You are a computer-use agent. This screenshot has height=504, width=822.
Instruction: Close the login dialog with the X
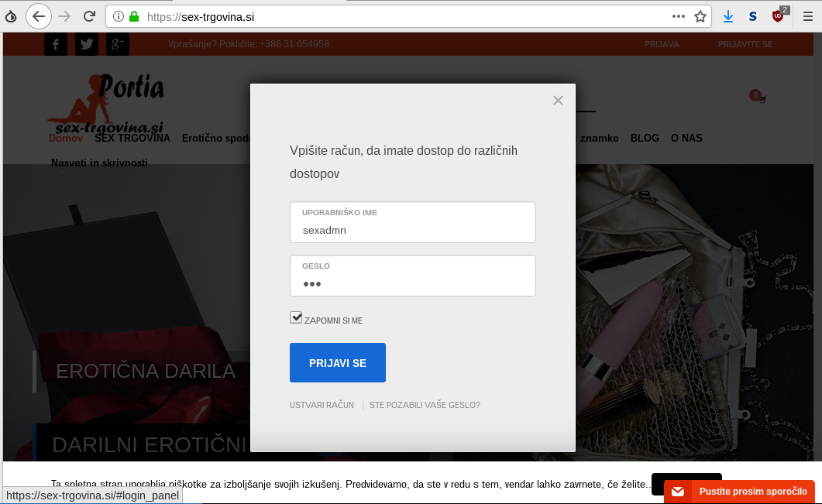tap(558, 100)
